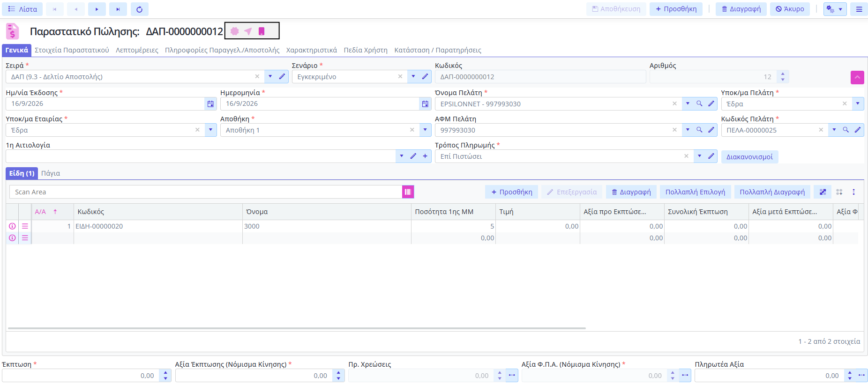Search customer with Όνομα Πελάτη magnifier icon
Viewport: 868px width, 385px height.
click(699, 104)
